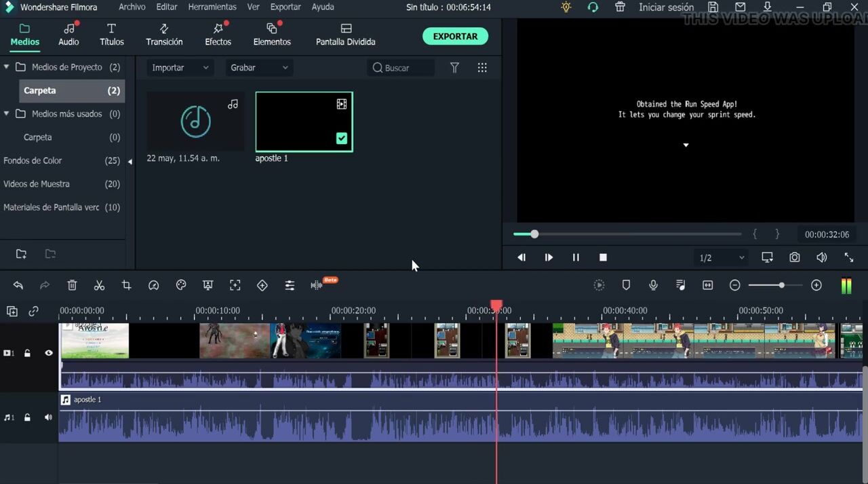Select the apostle 1 video thumbnail
868x484 pixels.
304,122
